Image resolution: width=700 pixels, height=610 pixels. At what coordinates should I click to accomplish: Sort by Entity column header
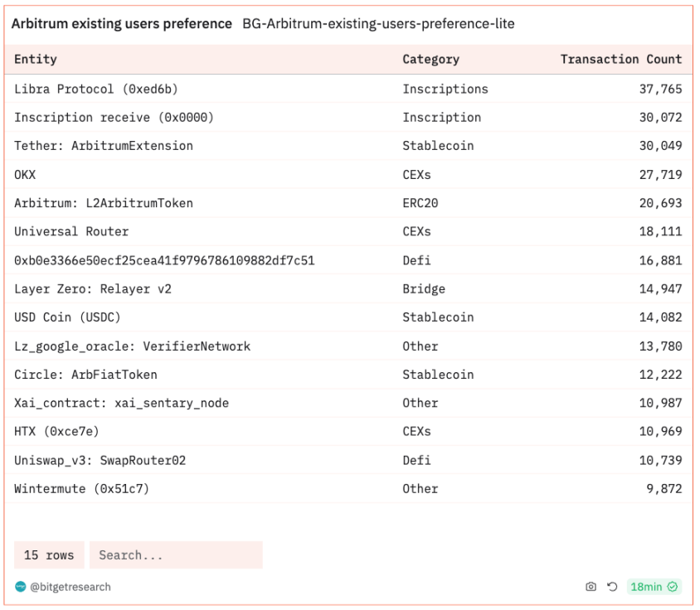pos(36,60)
